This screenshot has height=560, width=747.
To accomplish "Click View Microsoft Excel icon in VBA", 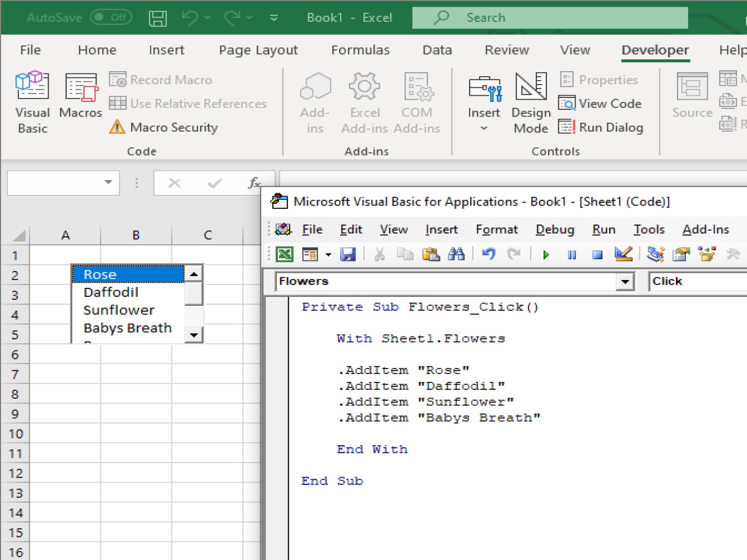I will click(x=285, y=255).
